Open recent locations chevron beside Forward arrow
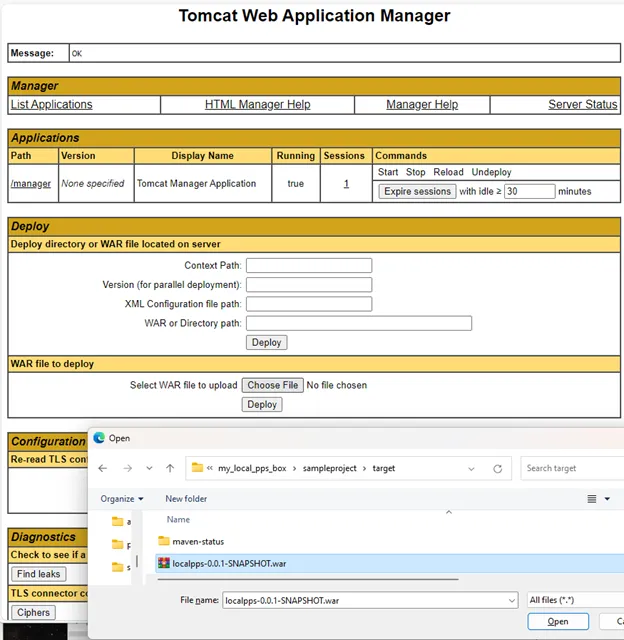The width and height of the screenshot is (624, 640). tap(149, 468)
